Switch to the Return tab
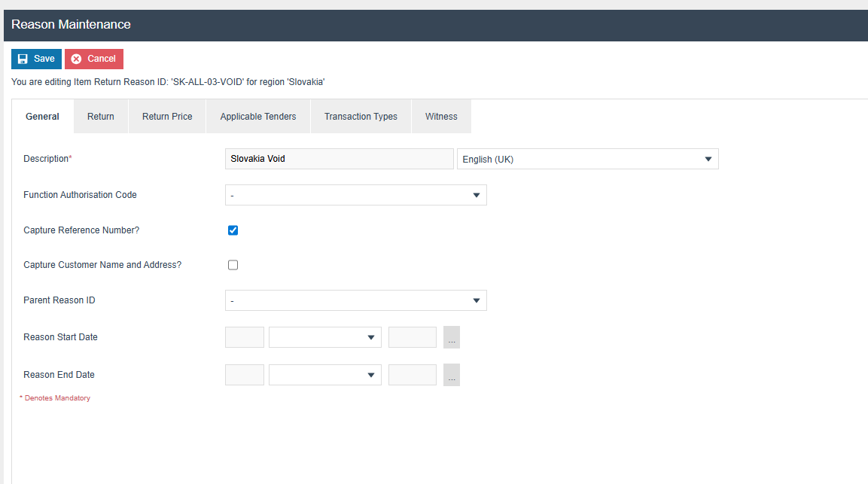The image size is (868, 484). pos(101,117)
